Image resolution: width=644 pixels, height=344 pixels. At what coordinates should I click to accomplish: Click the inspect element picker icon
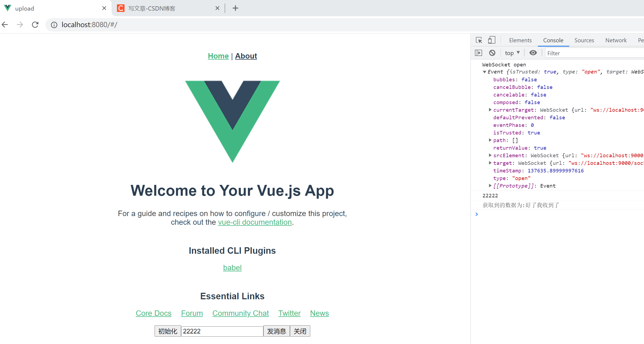coord(479,40)
